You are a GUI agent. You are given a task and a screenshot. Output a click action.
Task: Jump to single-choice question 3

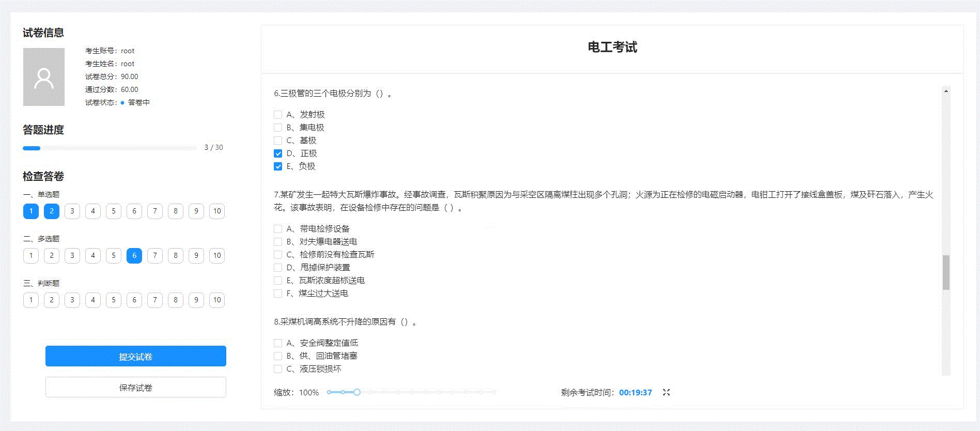72,211
